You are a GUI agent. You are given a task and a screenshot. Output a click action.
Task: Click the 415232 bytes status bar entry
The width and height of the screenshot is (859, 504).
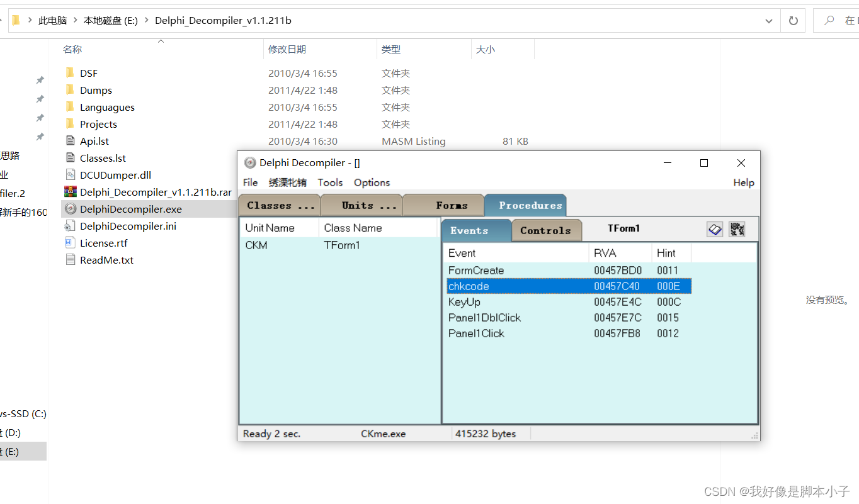(486, 434)
